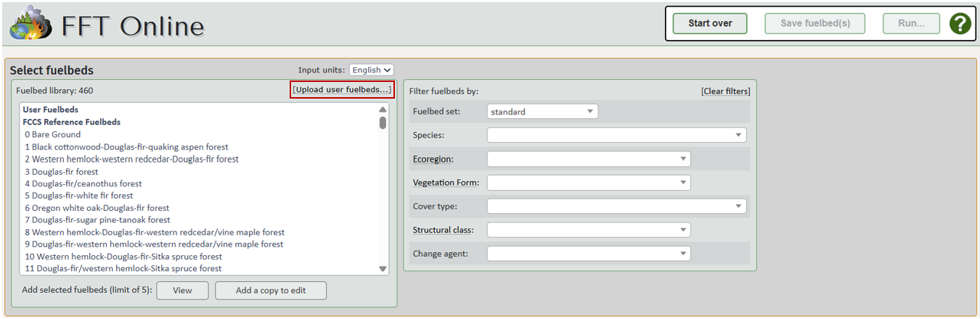Open the Input units dropdown
The image size is (980, 319).
pos(371,70)
